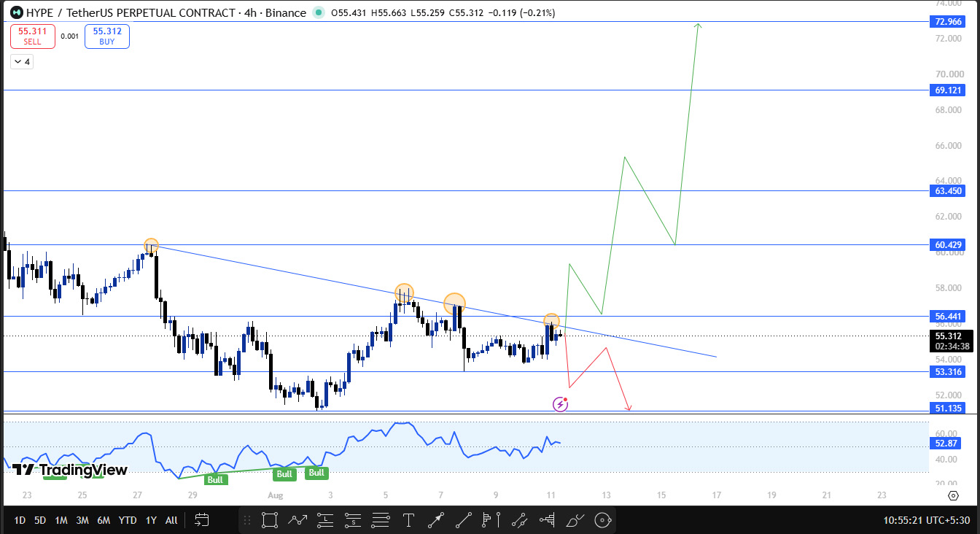This screenshot has height=534, width=980.
Task: Set the time range to 5D
Action: pos(40,520)
